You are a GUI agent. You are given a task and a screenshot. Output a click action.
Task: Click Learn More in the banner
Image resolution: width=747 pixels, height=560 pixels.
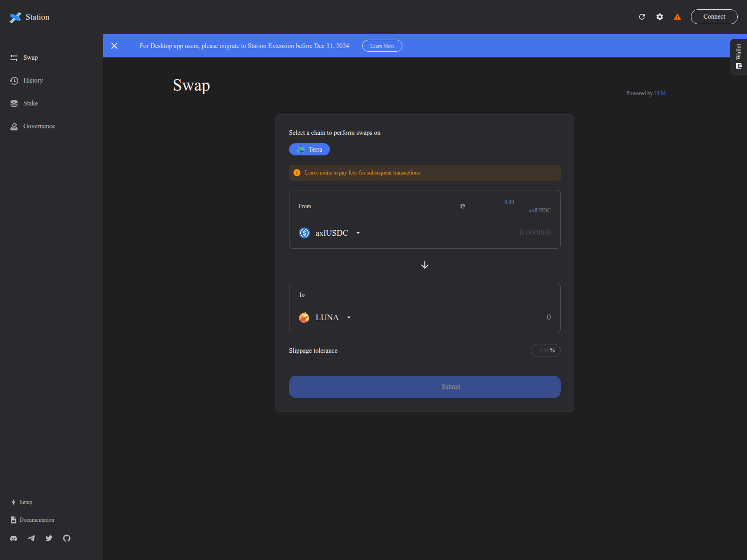click(382, 46)
